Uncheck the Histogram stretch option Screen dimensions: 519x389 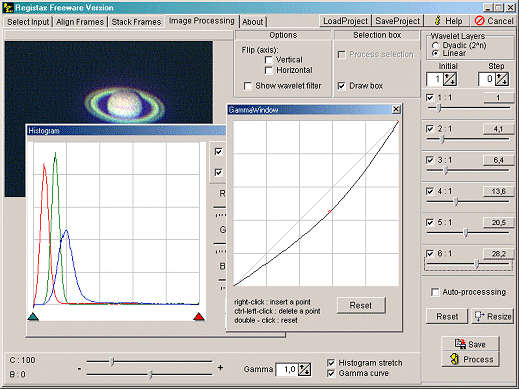(x=331, y=363)
